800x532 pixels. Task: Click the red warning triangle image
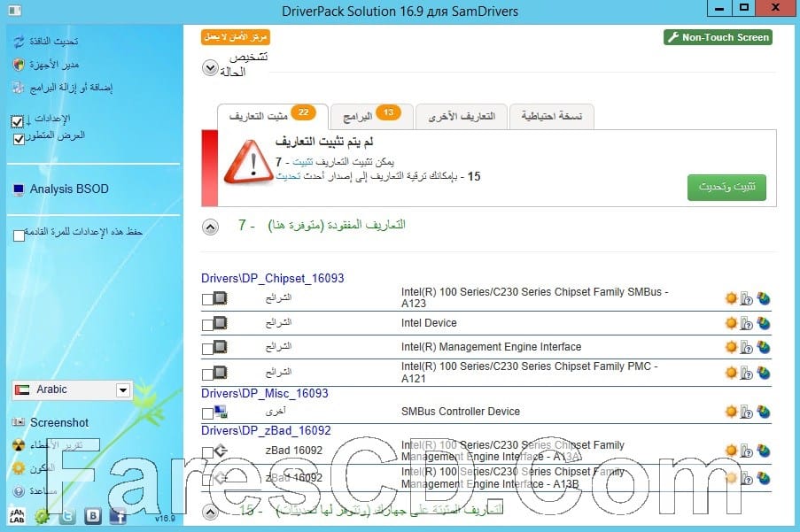[248, 163]
